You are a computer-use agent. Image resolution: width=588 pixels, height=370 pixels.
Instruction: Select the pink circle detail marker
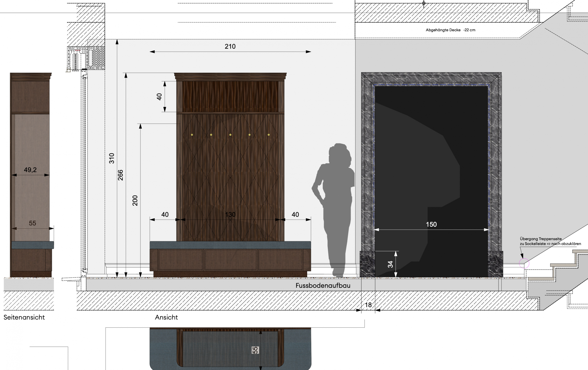524,264
